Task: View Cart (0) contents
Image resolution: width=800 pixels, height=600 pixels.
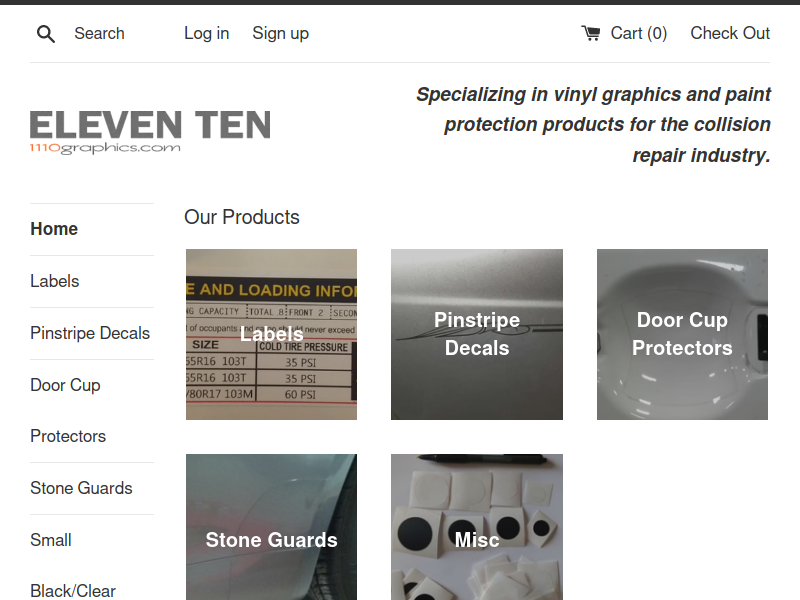Action: (638, 33)
